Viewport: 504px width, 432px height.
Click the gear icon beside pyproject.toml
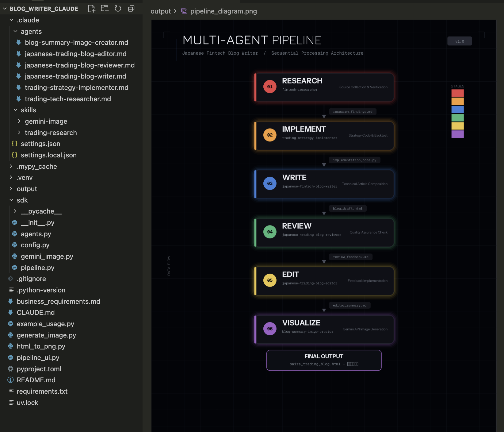click(10, 369)
